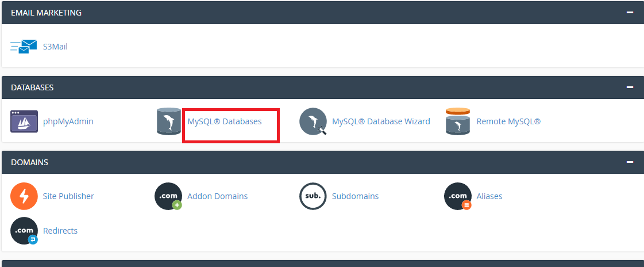Collapse the Email Marketing section
The width and height of the screenshot is (644, 267).
coord(630,12)
